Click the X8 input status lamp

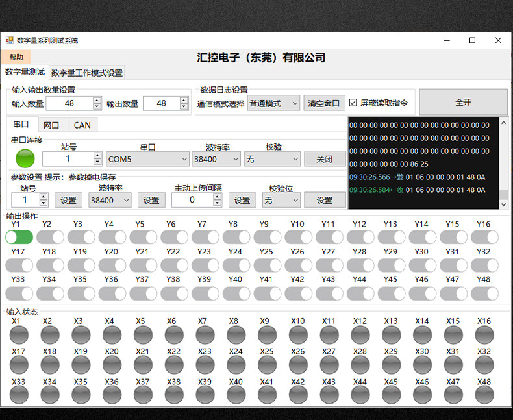pos(236,335)
